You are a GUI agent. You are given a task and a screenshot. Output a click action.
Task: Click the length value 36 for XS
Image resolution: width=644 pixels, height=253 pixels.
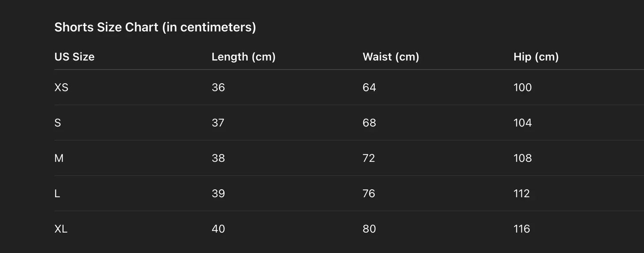pos(218,87)
